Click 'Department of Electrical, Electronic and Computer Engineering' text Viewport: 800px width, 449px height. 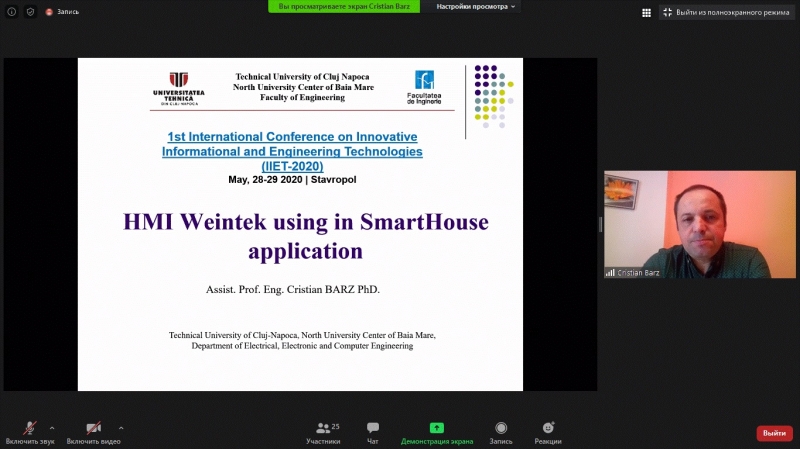click(x=303, y=346)
